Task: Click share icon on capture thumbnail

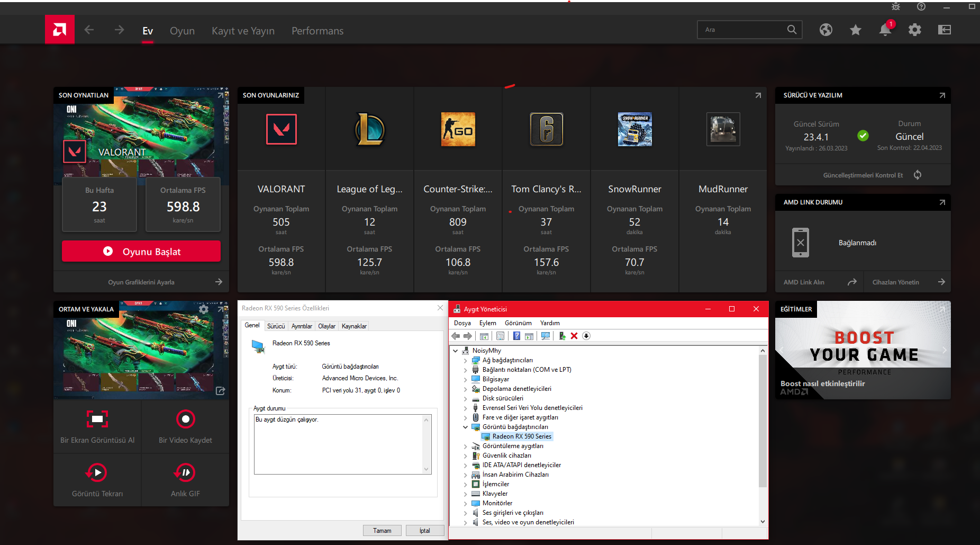Action: point(221,391)
